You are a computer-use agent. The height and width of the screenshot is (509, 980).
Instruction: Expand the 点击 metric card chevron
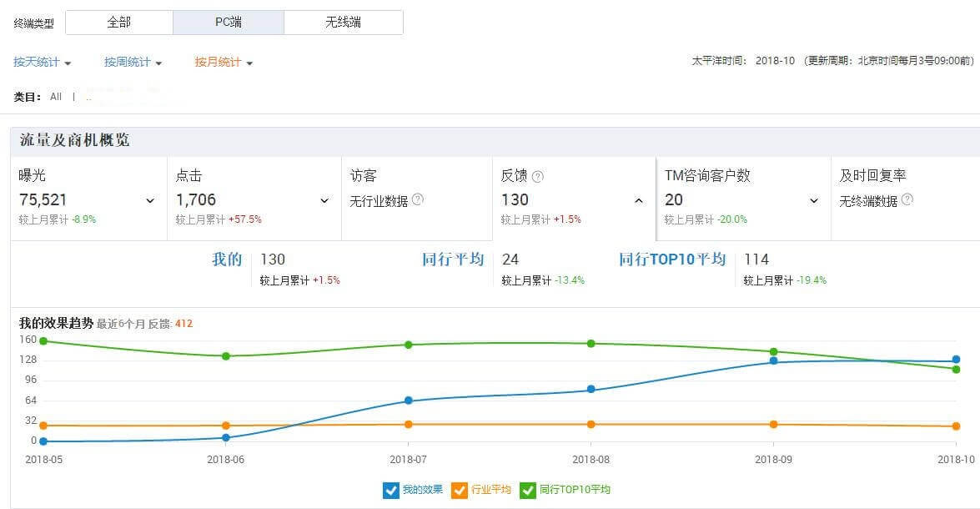click(324, 200)
